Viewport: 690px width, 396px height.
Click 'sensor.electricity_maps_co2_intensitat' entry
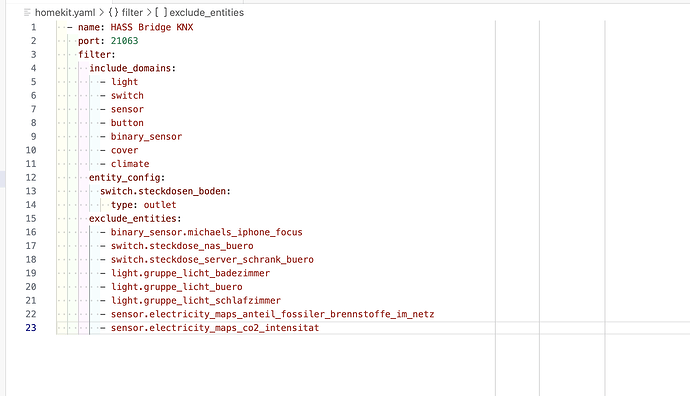215,327
